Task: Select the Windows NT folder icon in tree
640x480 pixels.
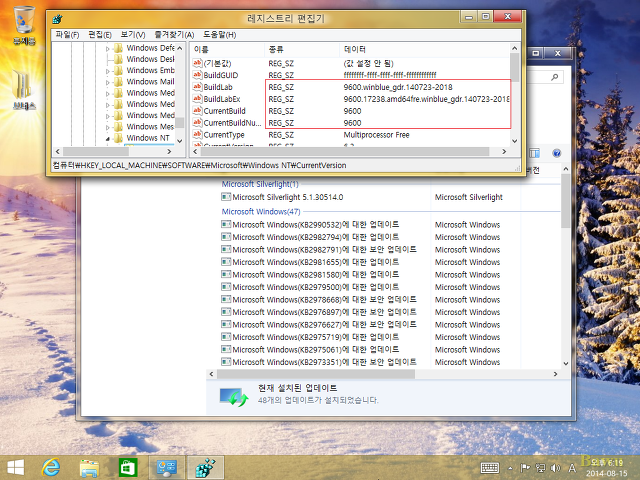Action: pos(118,138)
